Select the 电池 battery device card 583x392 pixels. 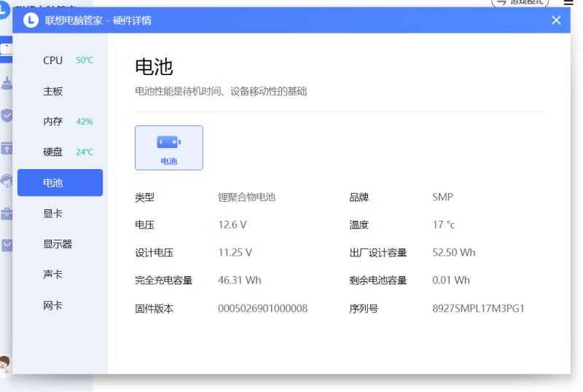coord(169,148)
